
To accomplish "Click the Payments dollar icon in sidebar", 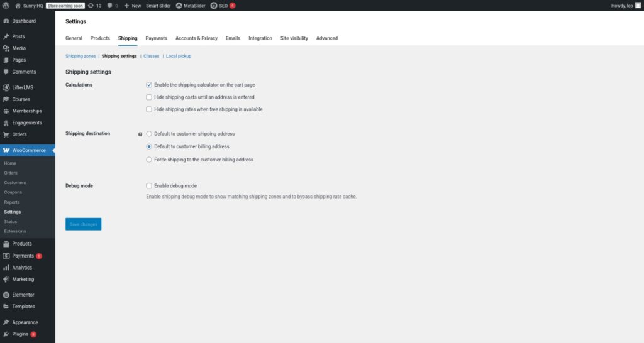I will (6, 256).
